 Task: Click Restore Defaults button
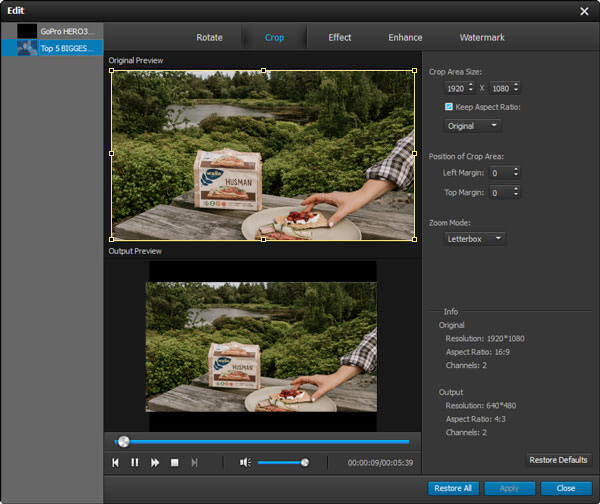(558, 460)
